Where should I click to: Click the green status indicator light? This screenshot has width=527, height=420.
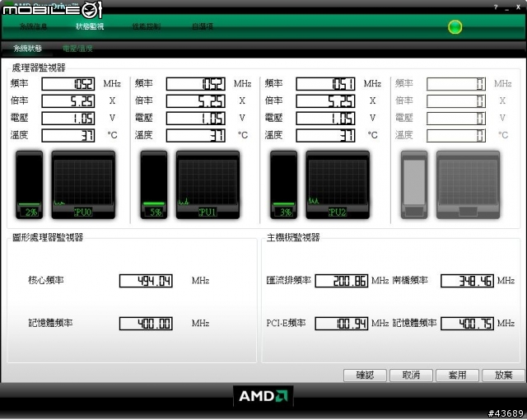pyautogui.click(x=455, y=27)
